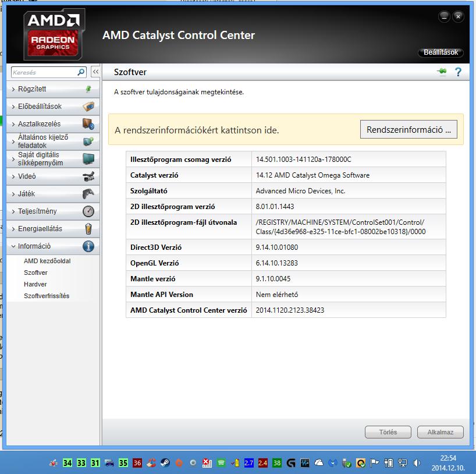Click the tray temperature reading 34
The image size is (476, 474).
(68, 463)
